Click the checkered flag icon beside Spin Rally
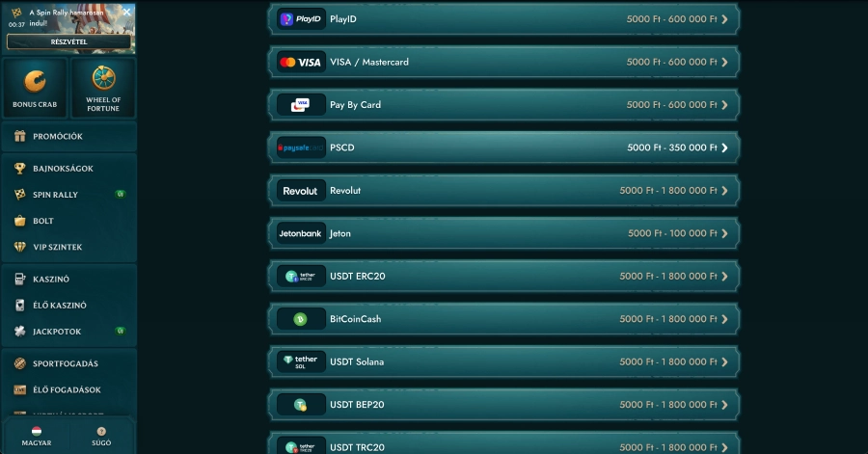Viewport: 868px width, 454px height. [x=20, y=194]
